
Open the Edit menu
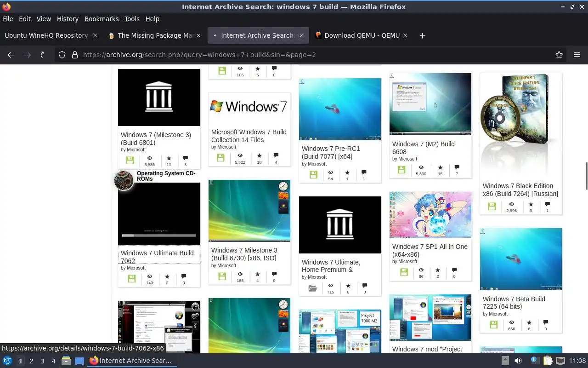pyautogui.click(x=24, y=19)
